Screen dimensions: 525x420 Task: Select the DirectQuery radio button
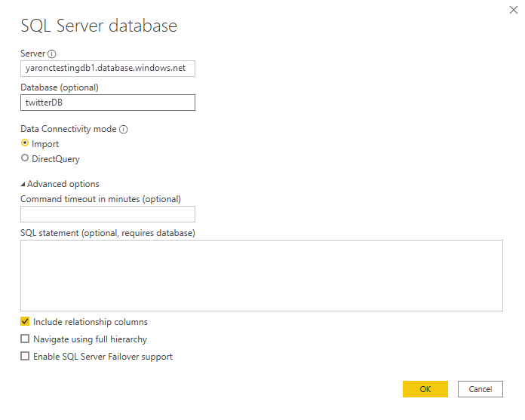tap(25, 158)
